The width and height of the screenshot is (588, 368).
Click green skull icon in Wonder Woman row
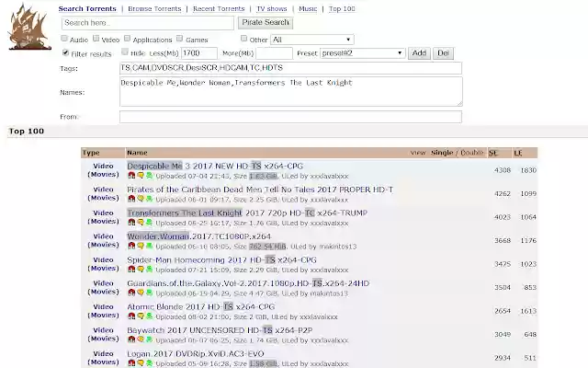149,246
